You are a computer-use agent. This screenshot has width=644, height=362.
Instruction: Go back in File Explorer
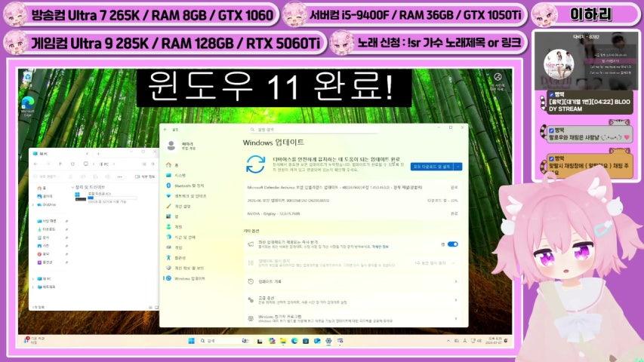coord(36,164)
